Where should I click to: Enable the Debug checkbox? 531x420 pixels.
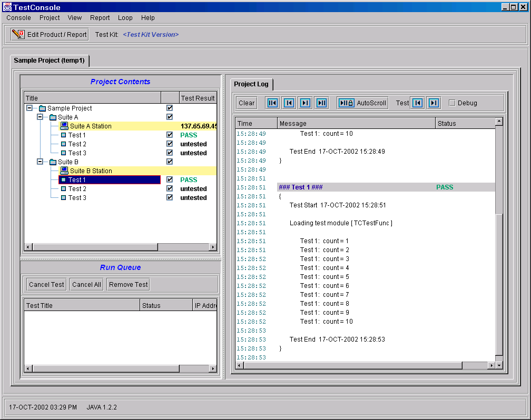452,103
